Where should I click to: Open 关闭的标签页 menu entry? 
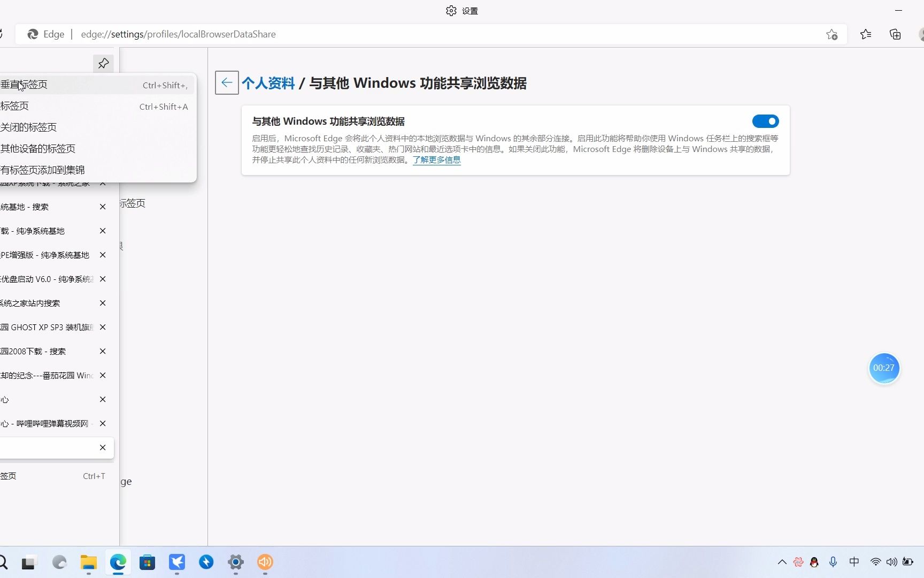coord(96,127)
